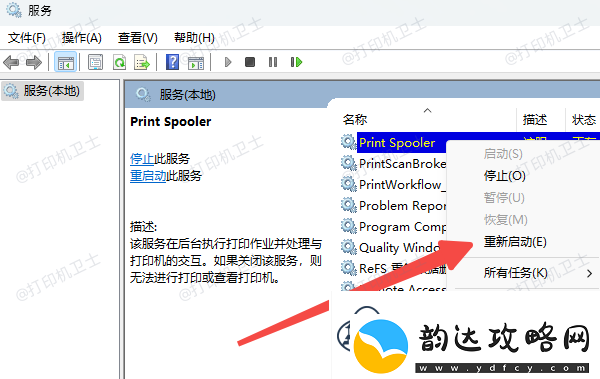Screen dimensions: 600x379
Task: Open the 查看(V) menu
Action: pyautogui.click(x=138, y=38)
